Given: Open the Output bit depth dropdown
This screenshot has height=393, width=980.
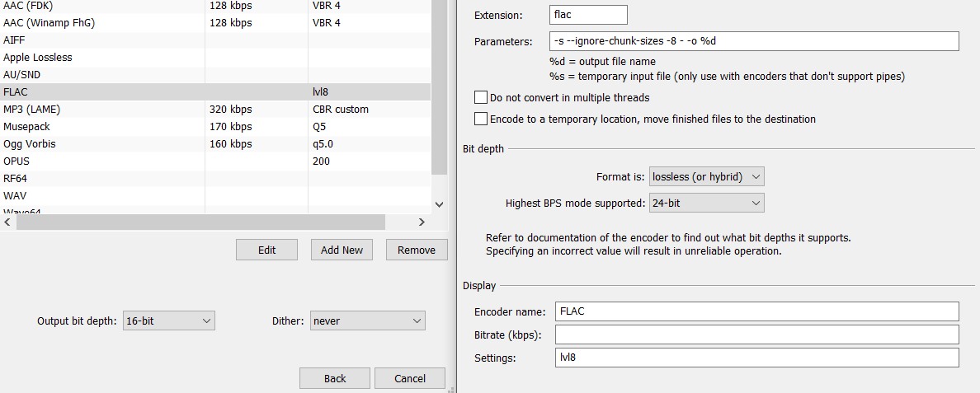Looking at the screenshot, I should [x=168, y=321].
